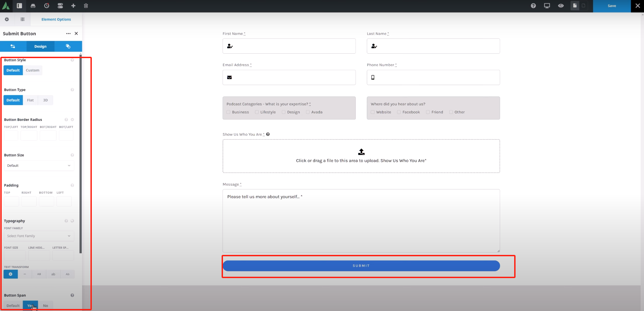Click the Avada logo icon
The width and height of the screenshot is (644, 311).
pos(6,6)
